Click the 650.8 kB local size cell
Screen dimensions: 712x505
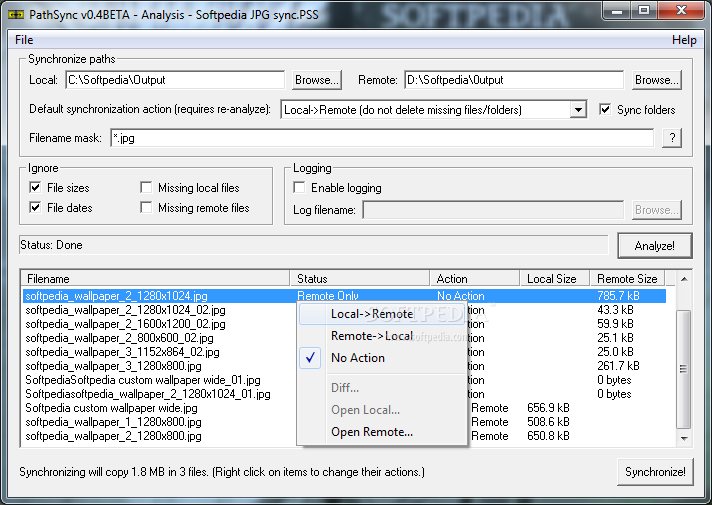point(548,436)
